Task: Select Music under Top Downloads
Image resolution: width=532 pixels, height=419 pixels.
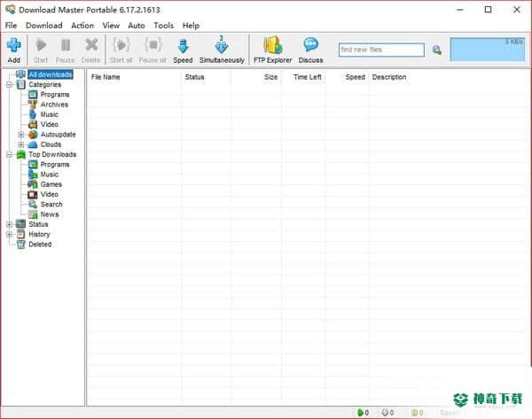Action: [50, 175]
